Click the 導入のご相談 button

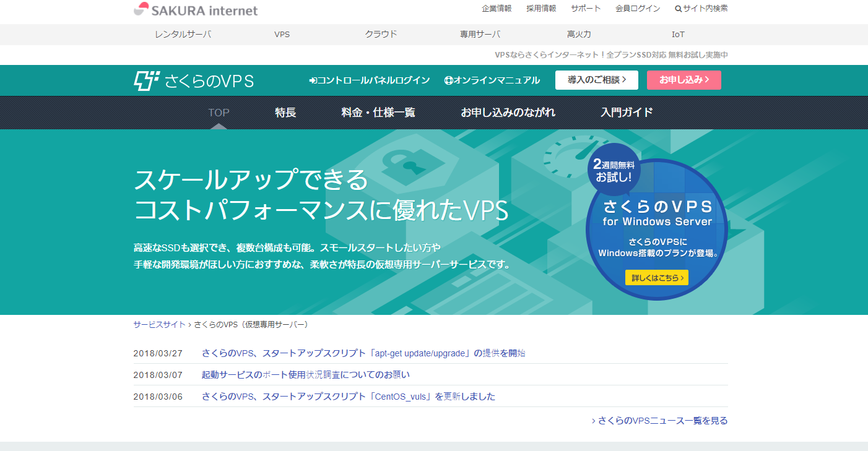[x=597, y=80]
